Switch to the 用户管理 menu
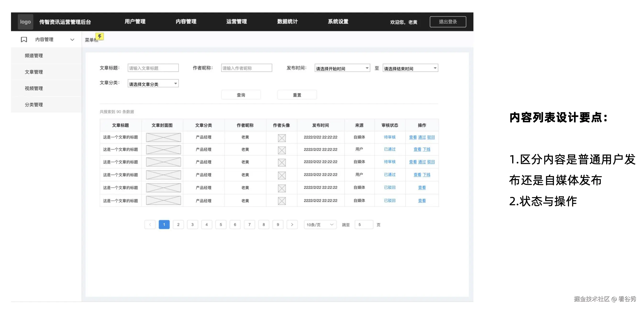This screenshot has height=310, width=644. point(135,22)
